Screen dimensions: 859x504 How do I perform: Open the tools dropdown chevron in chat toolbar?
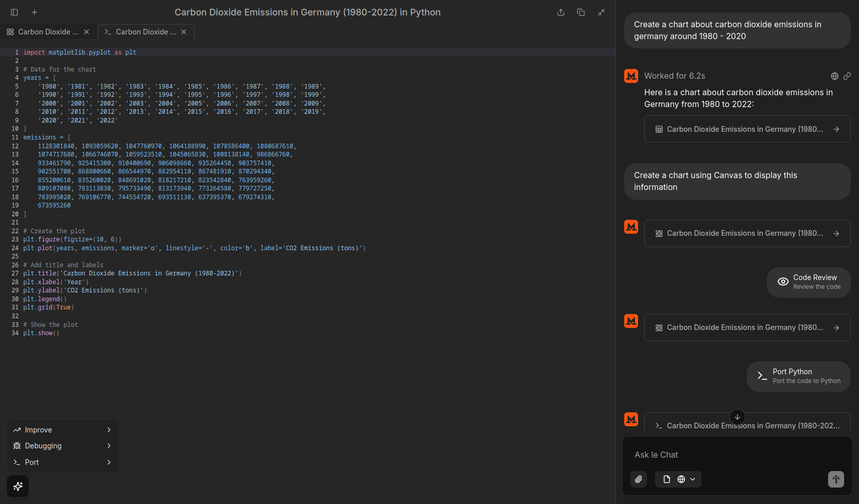pos(693,479)
